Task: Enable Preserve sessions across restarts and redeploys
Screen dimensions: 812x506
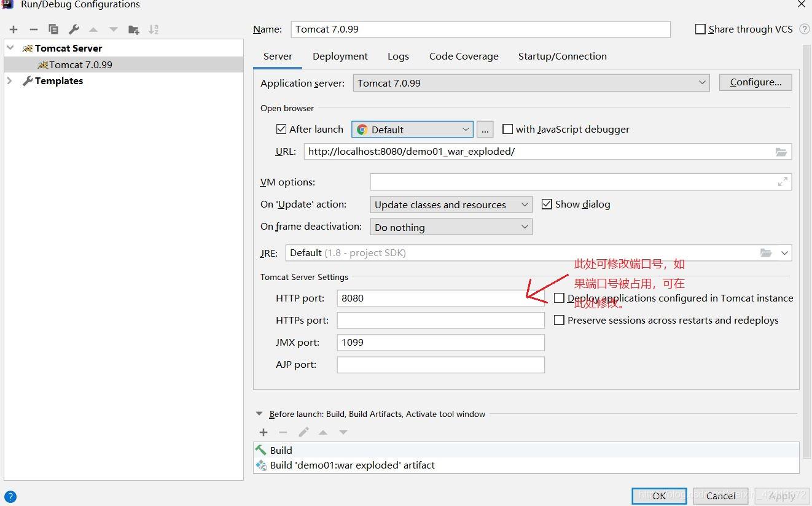Action: click(x=559, y=320)
